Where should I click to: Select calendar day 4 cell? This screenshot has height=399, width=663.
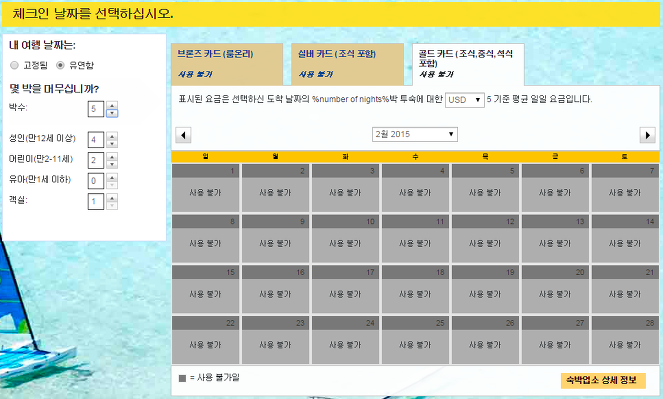(x=415, y=188)
